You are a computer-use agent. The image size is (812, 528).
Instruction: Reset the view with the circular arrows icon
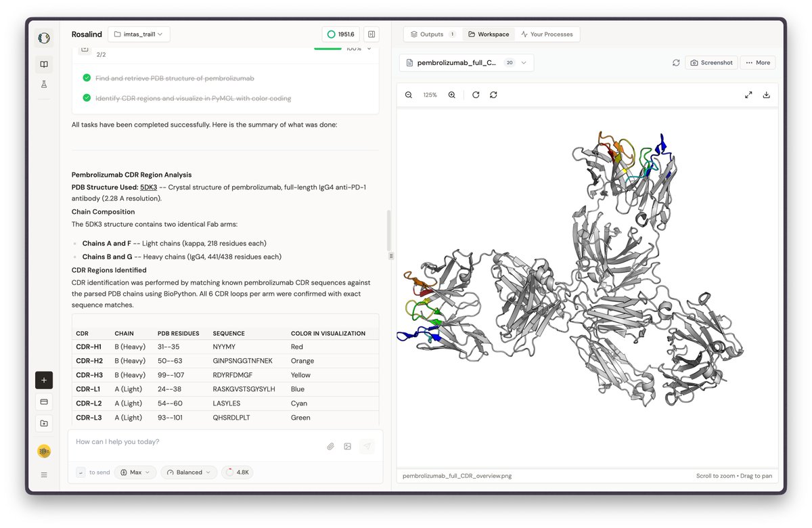pyautogui.click(x=493, y=95)
